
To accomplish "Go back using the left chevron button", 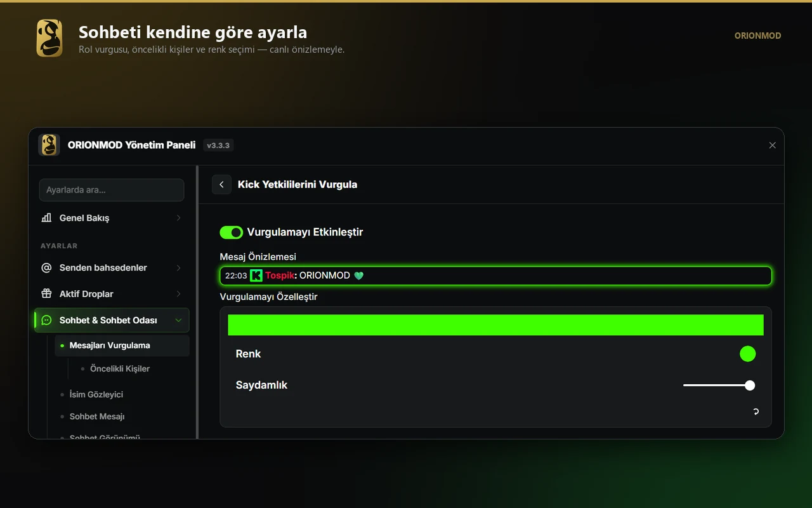I will (221, 185).
